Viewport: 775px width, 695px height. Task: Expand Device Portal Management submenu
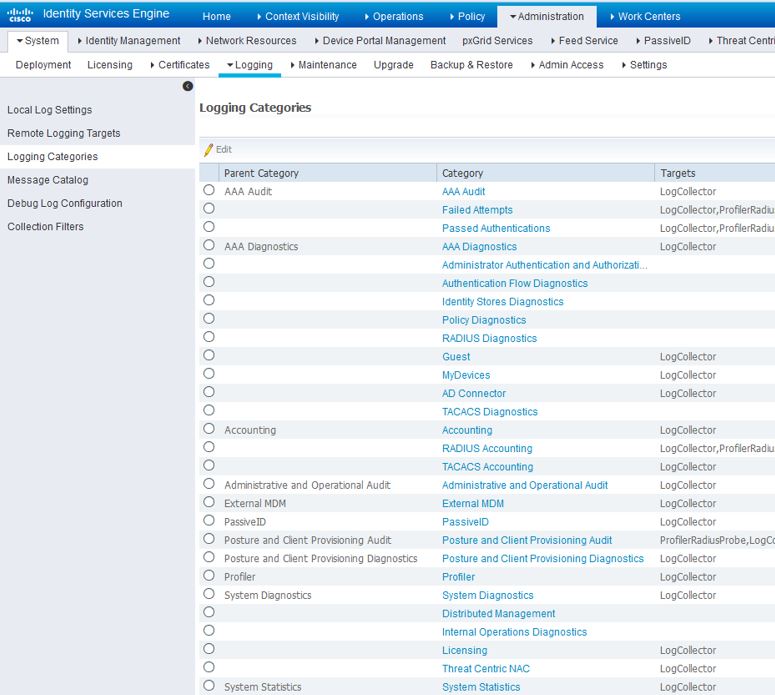pos(380,41)
